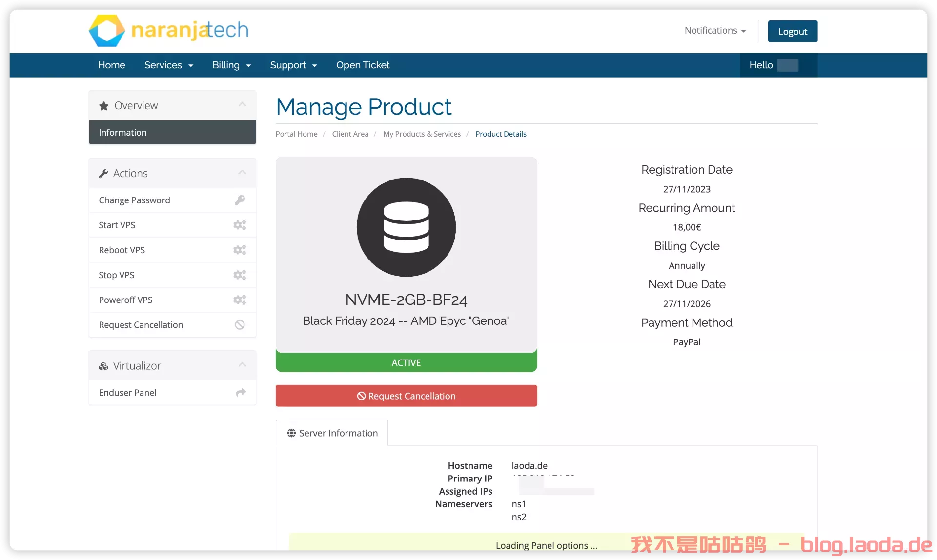Collapse the Virtualizor panel chevron
This screenshot has height=560, width=937.
242,365
